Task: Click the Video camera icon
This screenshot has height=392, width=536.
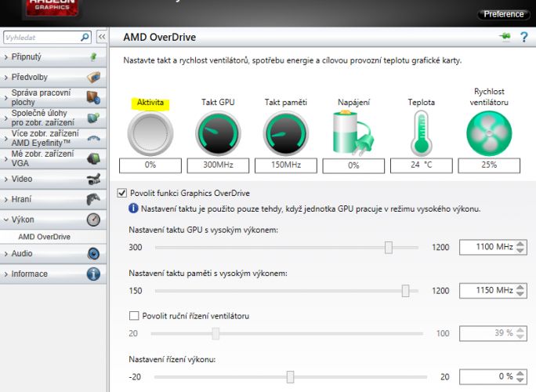Action: [93, 179]
